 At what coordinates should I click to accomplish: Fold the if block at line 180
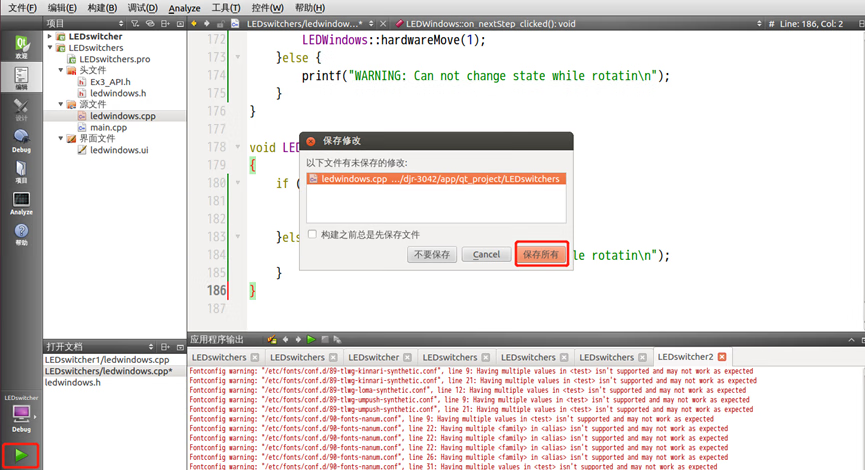click(238, 183)
